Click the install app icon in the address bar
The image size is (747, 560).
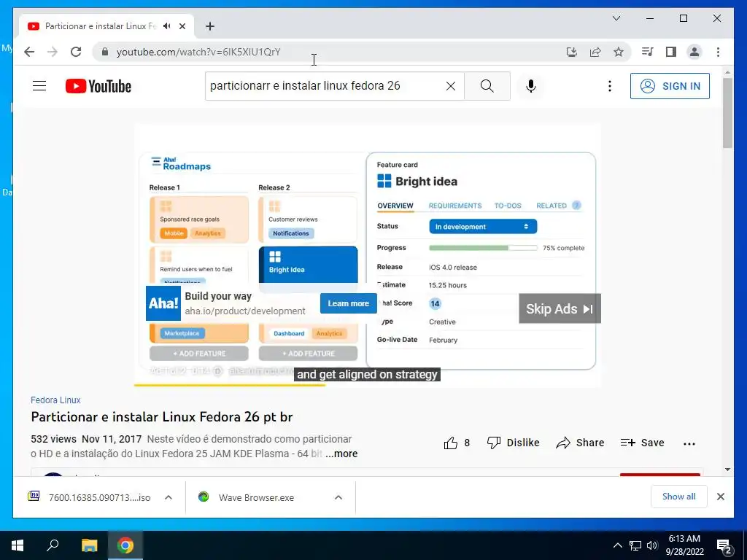pyautogui.click(x=572, y=52)
